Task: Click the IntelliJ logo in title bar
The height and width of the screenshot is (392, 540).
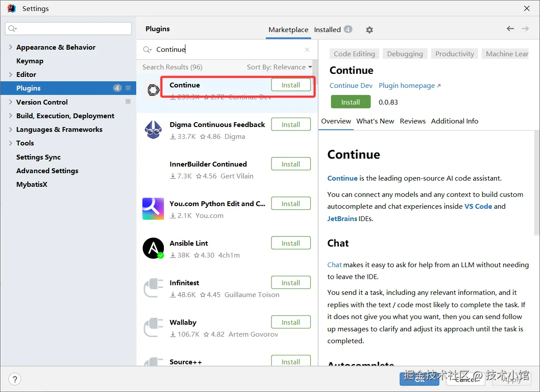Action: point(11,8)
